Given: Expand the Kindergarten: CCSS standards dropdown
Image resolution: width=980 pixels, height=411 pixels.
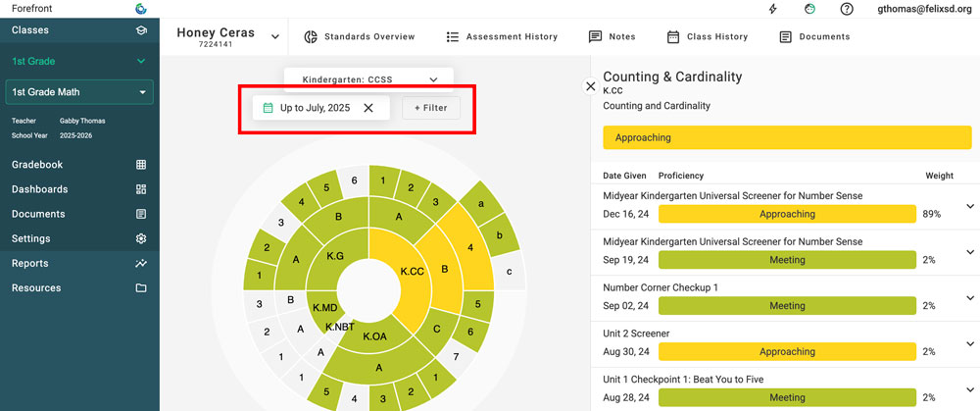Looking at the screenshot, I should click(x=433, y=78).
